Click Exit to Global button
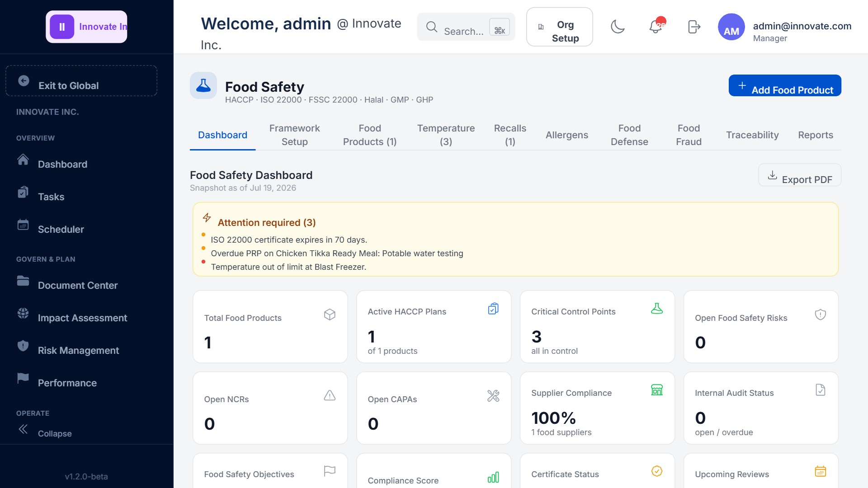Viewport: 868px width, 488px height. [81, 81]
